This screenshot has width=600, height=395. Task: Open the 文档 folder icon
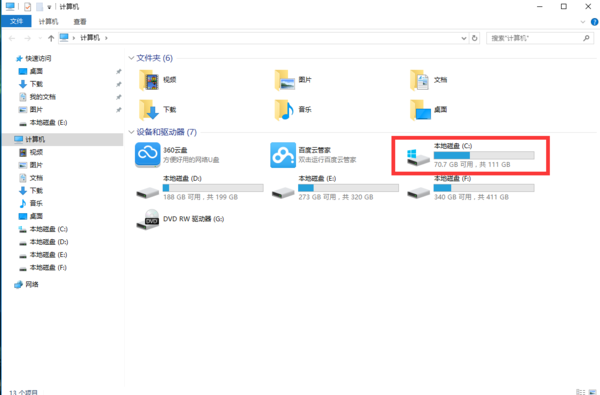[420, 80]
